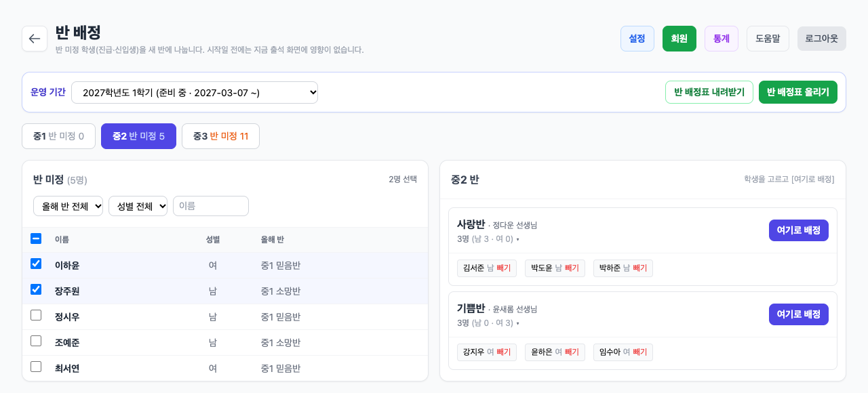The width and height of the screenshot is (868, 393).
Task: Select the 중2 반 미정 5 tab
Action: [x=138, y=136]
